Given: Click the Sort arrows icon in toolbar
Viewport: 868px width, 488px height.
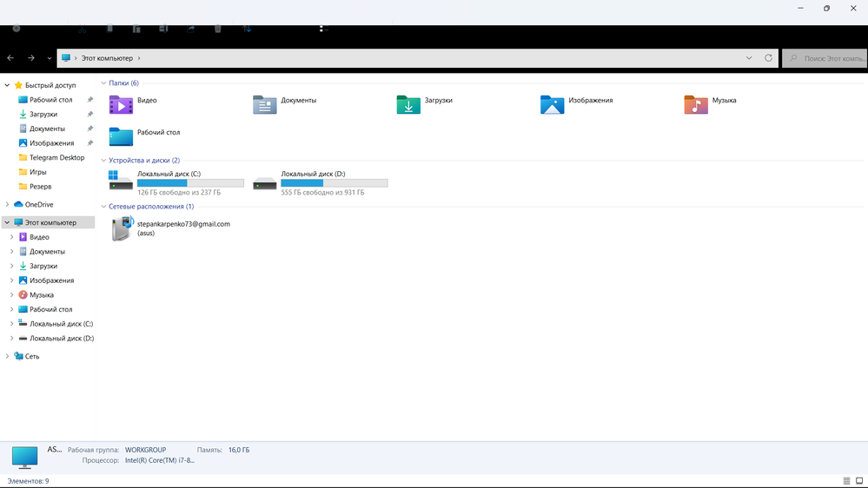Looking at the screenshot, I should 247,29.
